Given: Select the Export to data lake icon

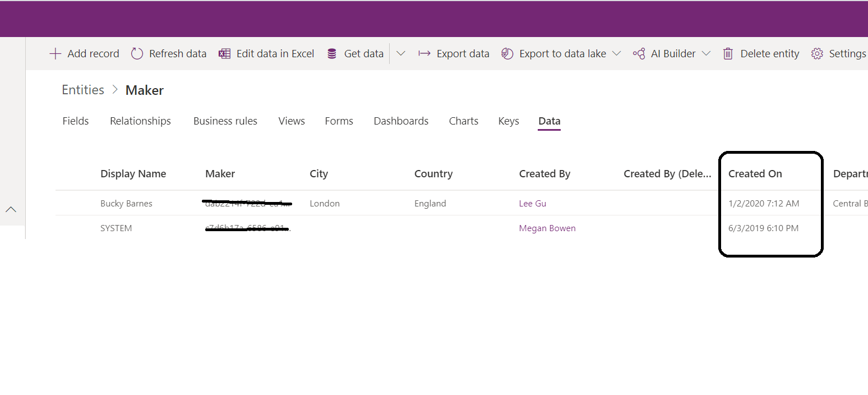Looking at the screenshot, I should coord(507,53).
